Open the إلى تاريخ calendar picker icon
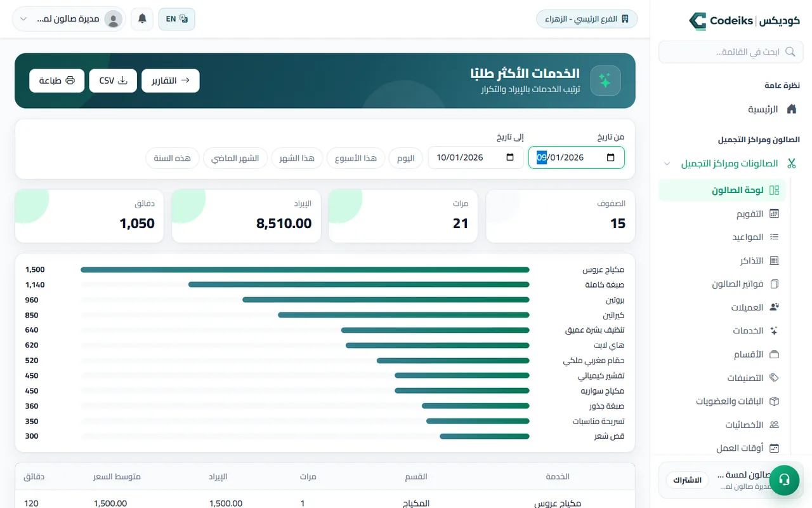812x508 pixels. point(511,157)
